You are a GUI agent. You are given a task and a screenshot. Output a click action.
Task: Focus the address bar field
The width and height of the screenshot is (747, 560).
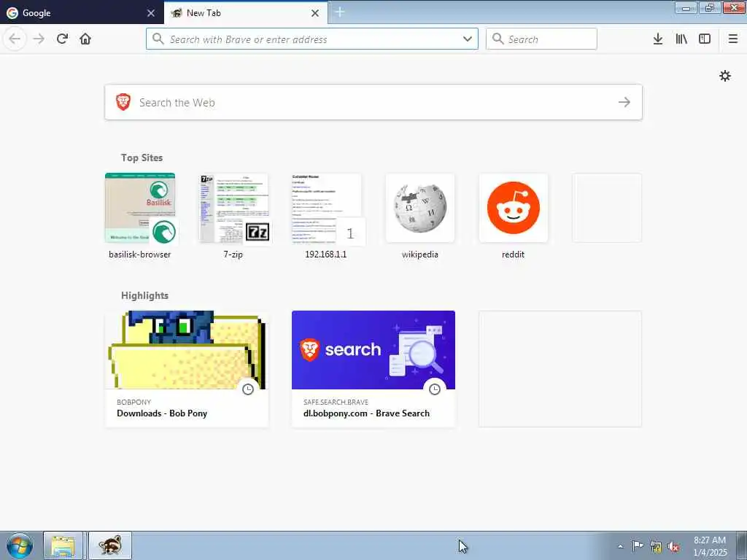pos(312,39)
